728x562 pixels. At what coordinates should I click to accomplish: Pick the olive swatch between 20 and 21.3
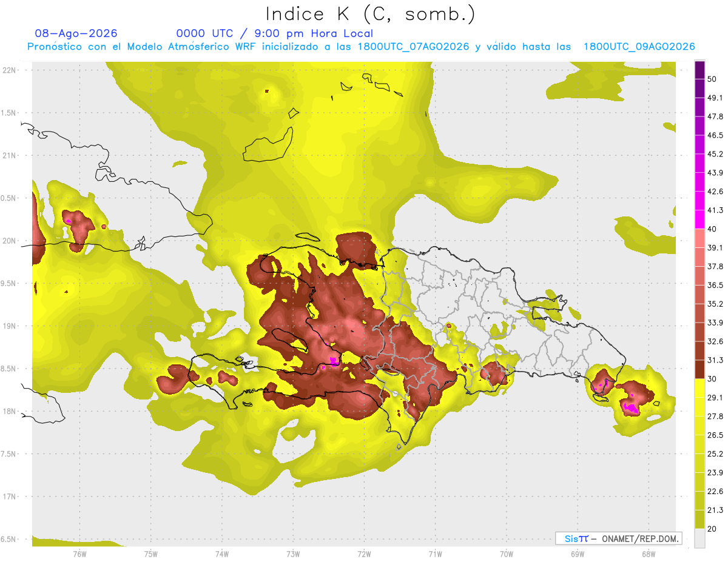coord(699,519)
